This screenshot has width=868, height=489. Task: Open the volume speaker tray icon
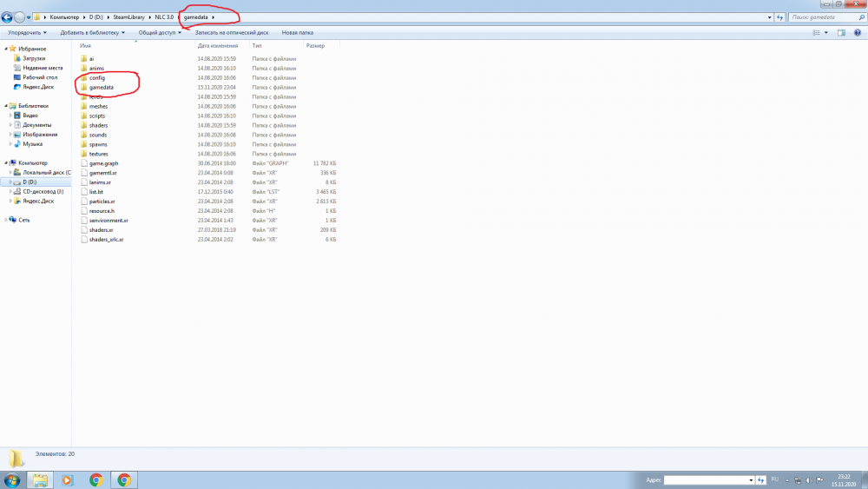pyautogui.click(x=809, y=480)
